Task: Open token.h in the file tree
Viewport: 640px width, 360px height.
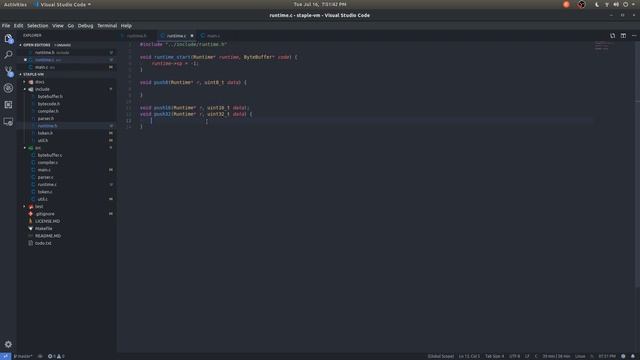Action: [x=45, y=133]
